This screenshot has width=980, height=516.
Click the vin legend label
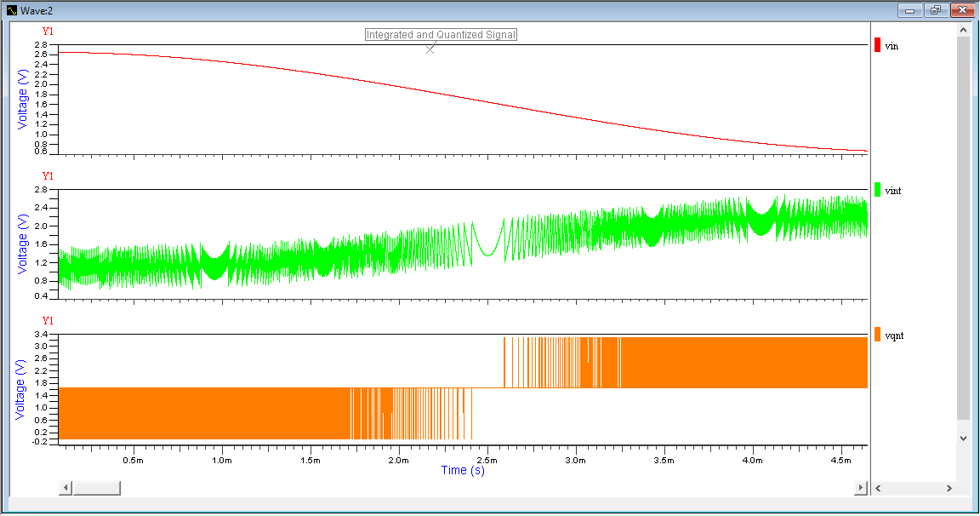[892, 46]
